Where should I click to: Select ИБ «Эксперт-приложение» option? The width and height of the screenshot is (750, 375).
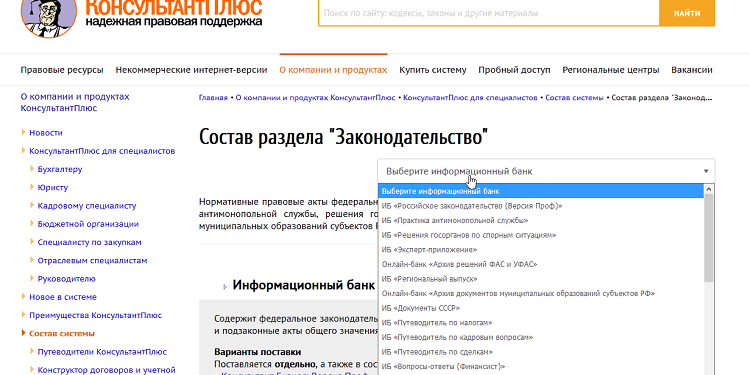[x=541, y=250]
